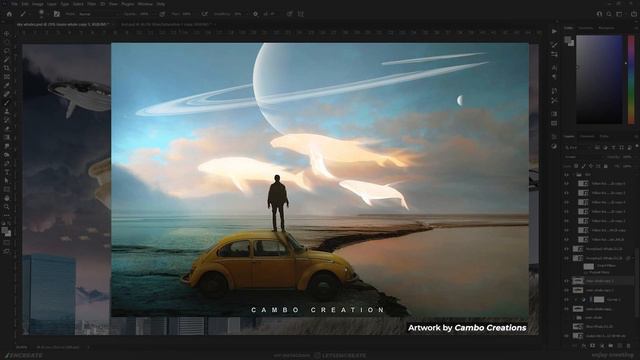This screenshot has width=640, height=360.
Task: Open the Window menu
Action: (x=145, y=4)
